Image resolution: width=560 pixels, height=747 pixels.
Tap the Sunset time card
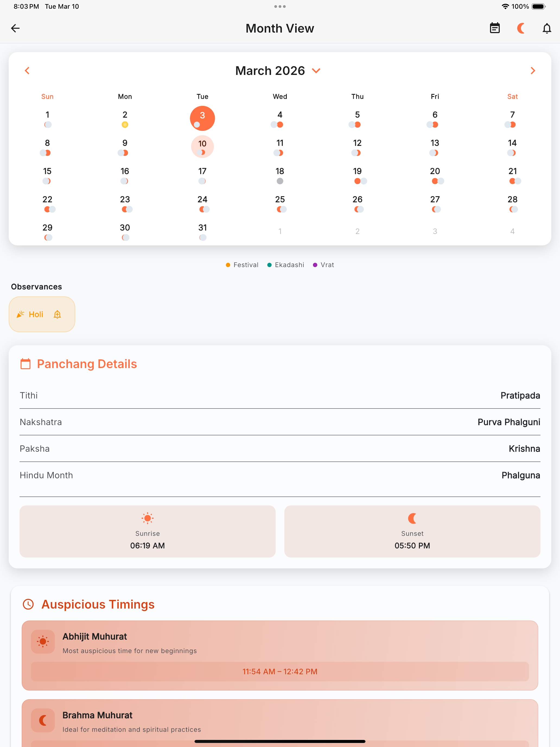tap(412, 531)
